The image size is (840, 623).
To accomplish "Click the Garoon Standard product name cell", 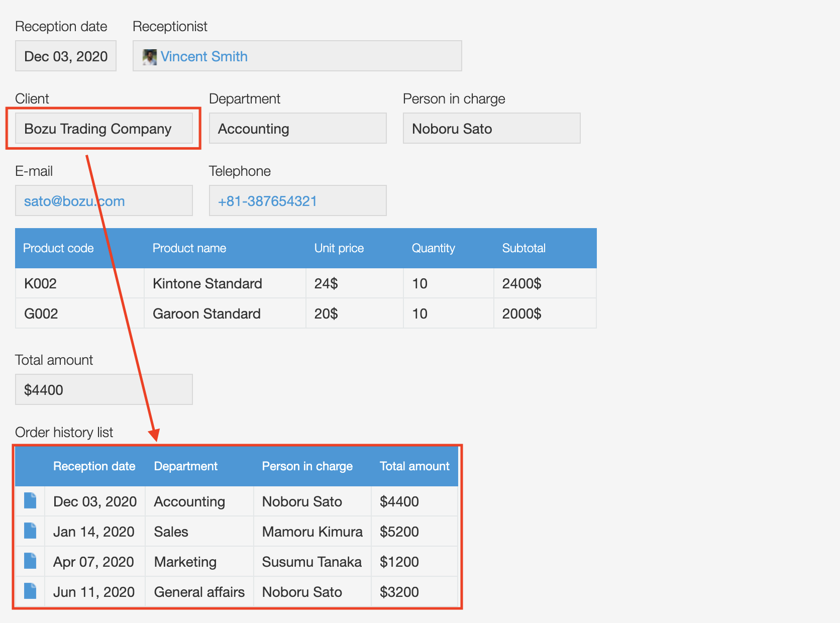I will point(206,314).
